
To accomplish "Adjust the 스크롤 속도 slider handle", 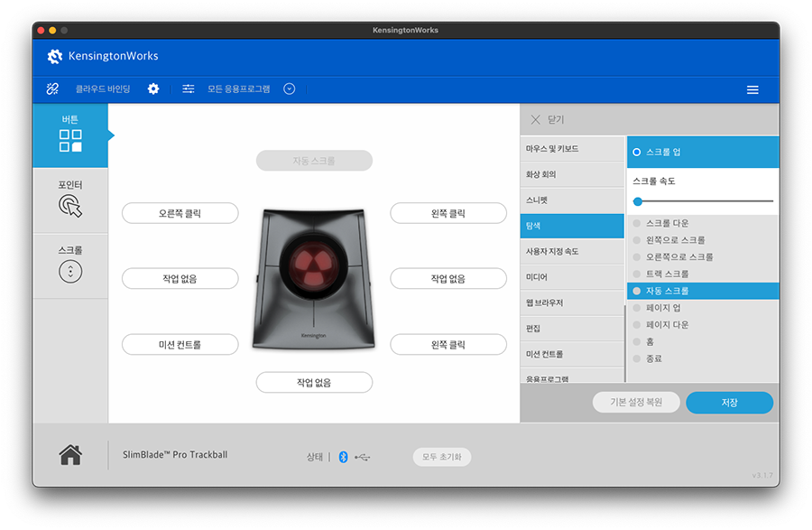I will [x=638, y=201].
